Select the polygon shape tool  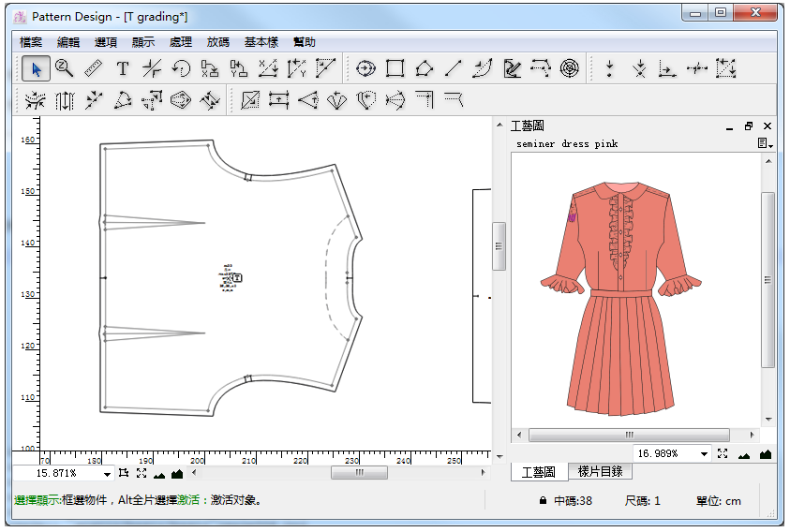pos(424,68)
